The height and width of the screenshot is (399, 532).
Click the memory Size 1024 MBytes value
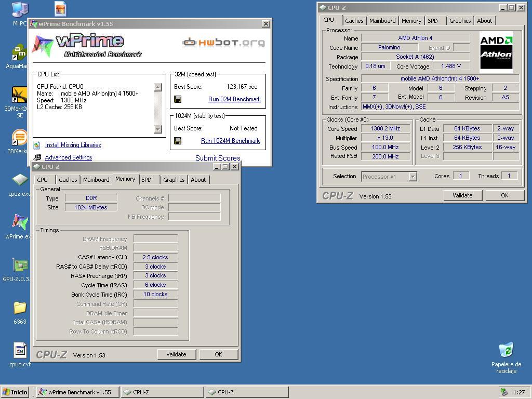click(x=91, y=208)
